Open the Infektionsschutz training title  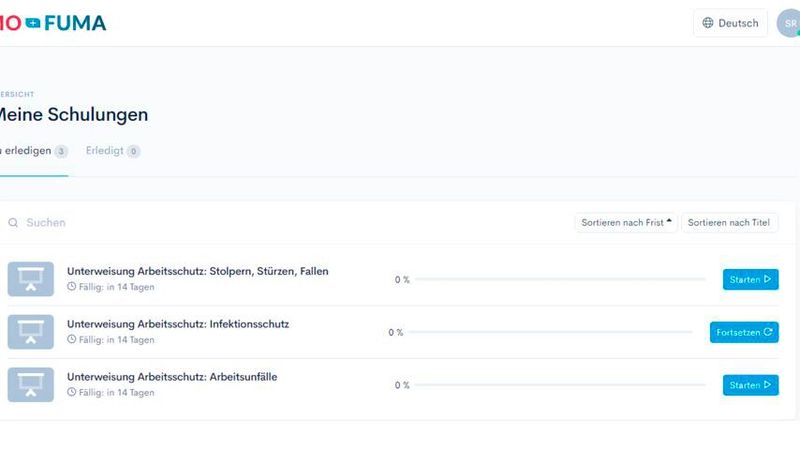point(178,324)
